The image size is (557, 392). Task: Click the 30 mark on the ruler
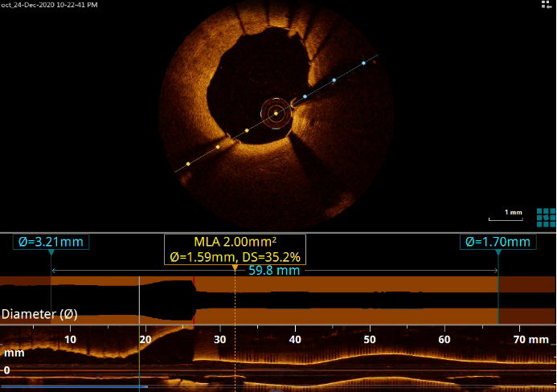coord(220,340)
